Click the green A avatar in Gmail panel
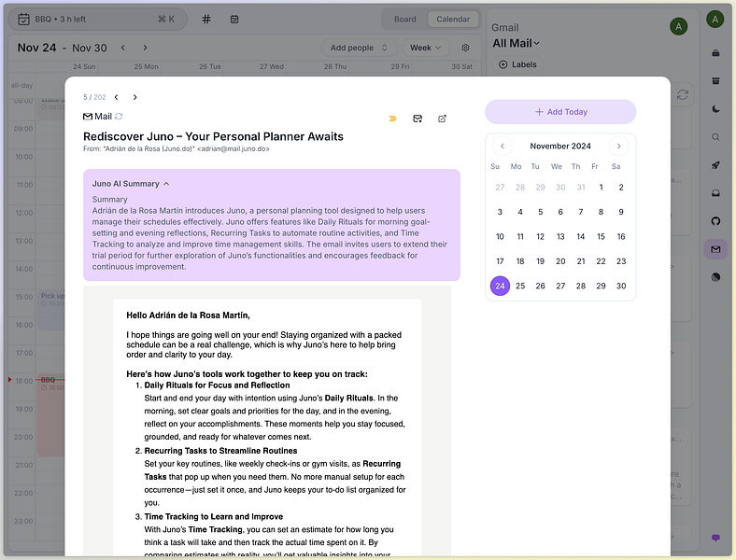736x560 pixels. 678,27
